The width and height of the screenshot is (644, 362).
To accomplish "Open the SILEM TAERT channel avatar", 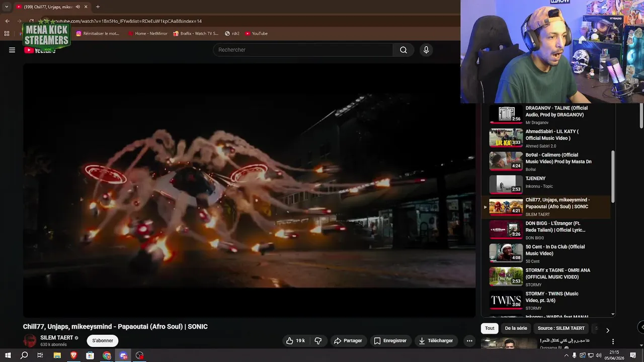I will click(x=30, y=340).
